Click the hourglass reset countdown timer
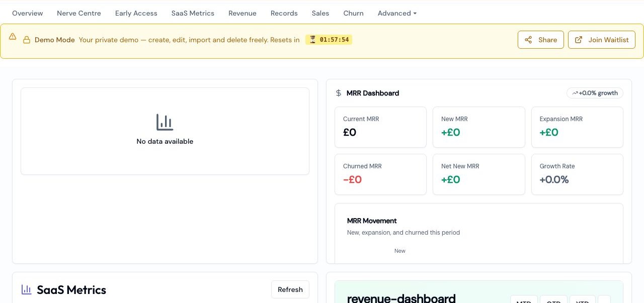This screenshot has width=644, height=303. click(329, 40)
